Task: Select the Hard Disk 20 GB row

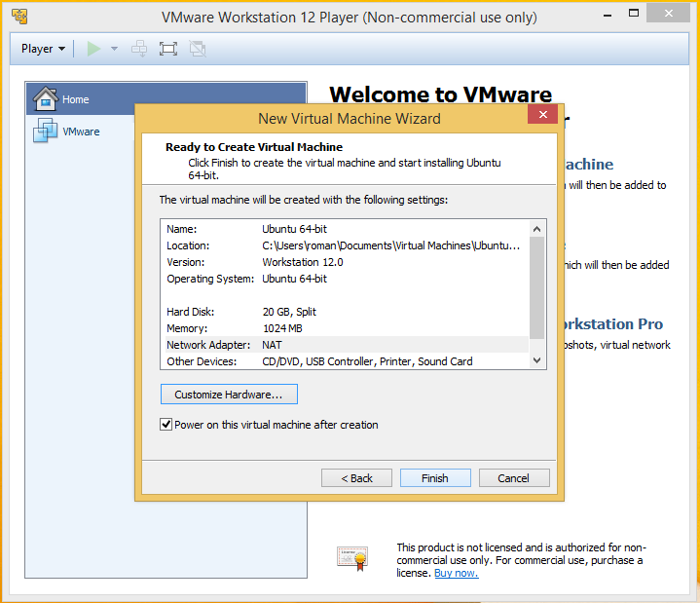Action: (x=345, y=312)
